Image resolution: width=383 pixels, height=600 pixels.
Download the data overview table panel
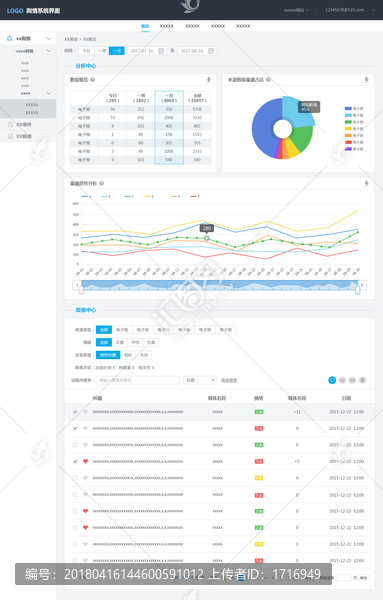click(209, 80)
